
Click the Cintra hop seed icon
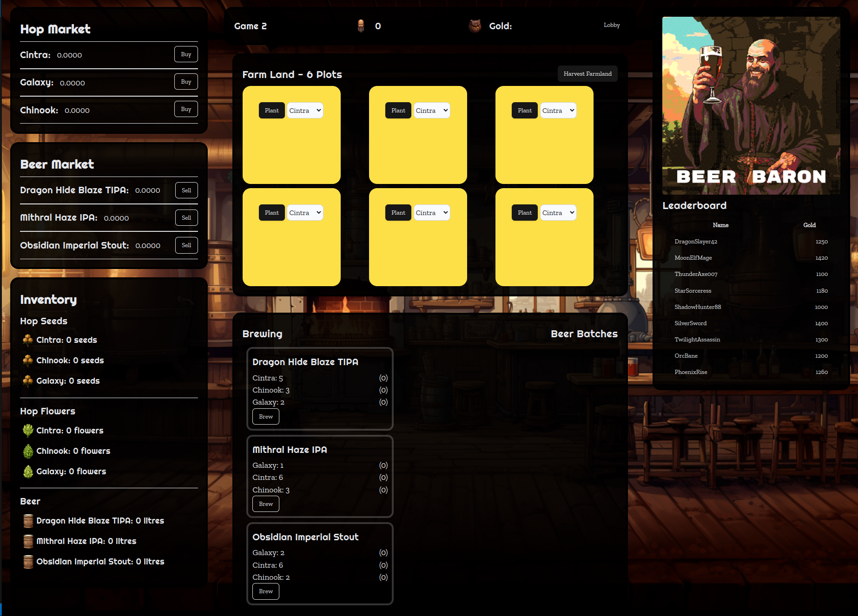[x=28, y=340]
